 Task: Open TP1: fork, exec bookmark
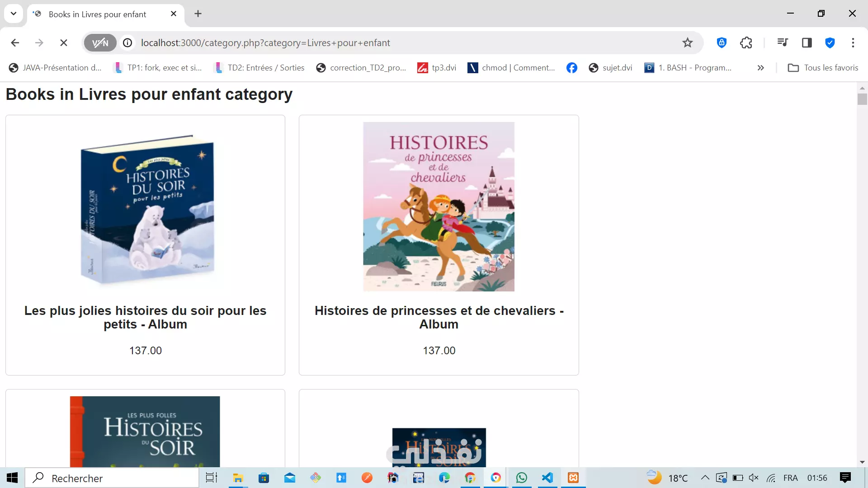pos(158,68)
